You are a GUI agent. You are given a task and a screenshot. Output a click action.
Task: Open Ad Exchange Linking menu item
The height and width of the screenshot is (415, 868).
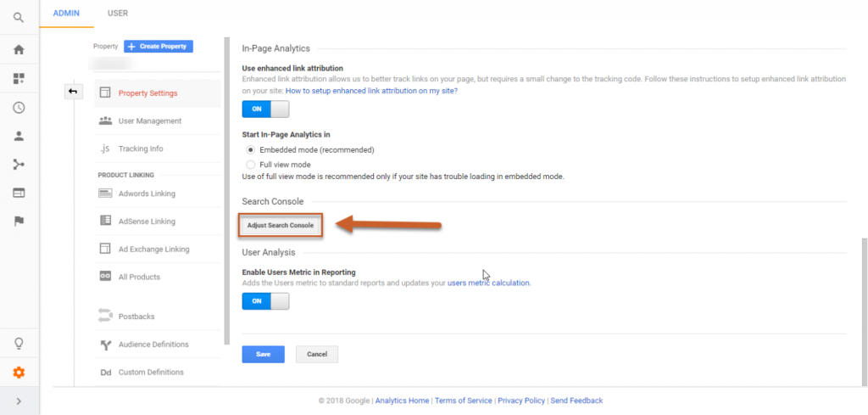pyautogui.click(x=154, y=249)
